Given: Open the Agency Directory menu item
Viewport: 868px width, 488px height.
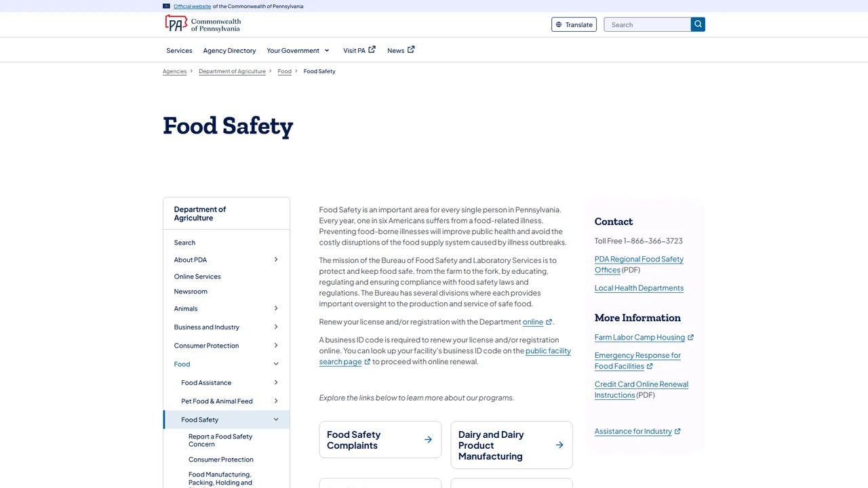Looking at the screenshot, I should pos(229,51).
